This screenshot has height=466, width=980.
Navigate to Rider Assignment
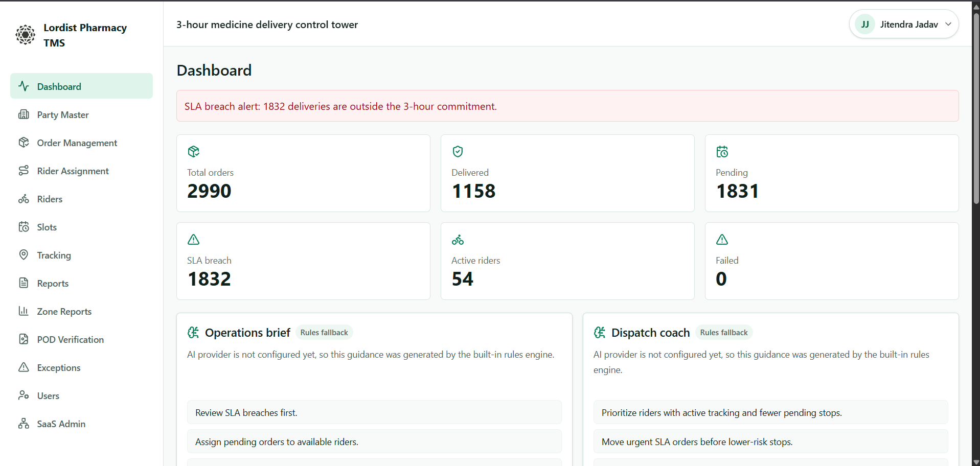[x=81, y=171]
